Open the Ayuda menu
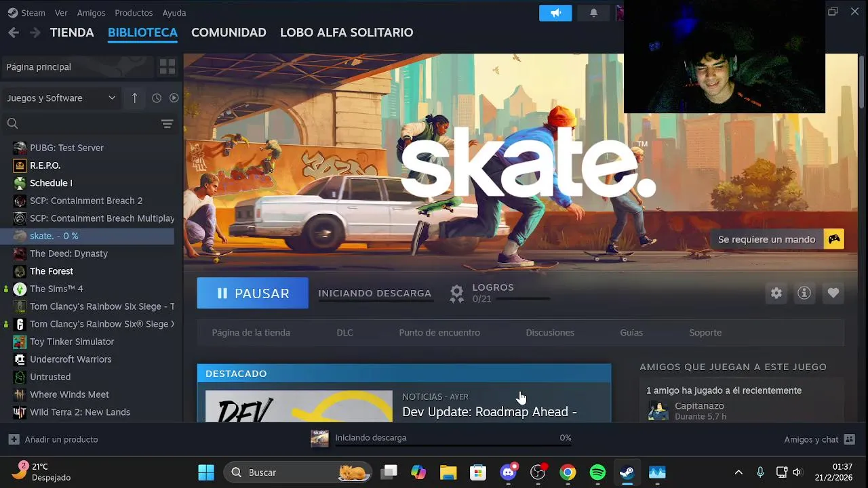The width and height of the screenshot is (868, 488). (x=174, y=13)
